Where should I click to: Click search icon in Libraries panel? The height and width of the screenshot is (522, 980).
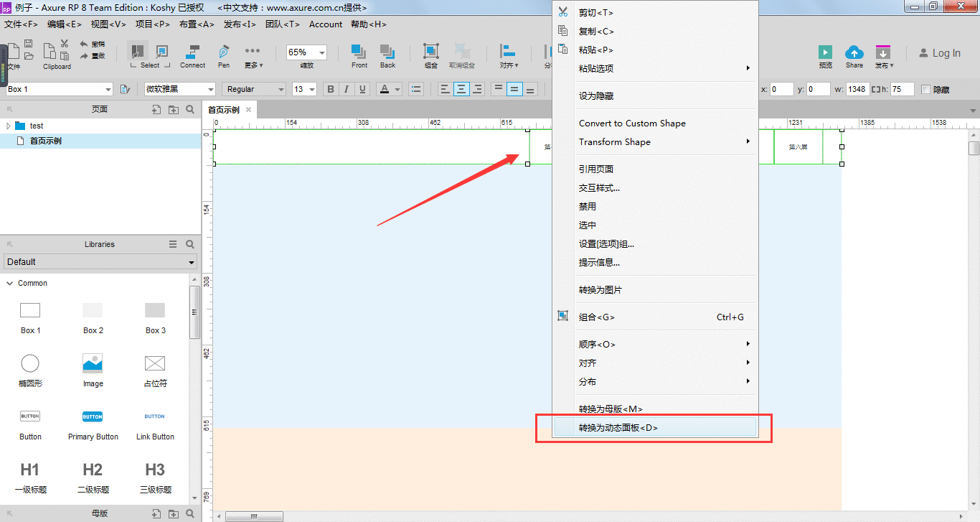[190, 244]
